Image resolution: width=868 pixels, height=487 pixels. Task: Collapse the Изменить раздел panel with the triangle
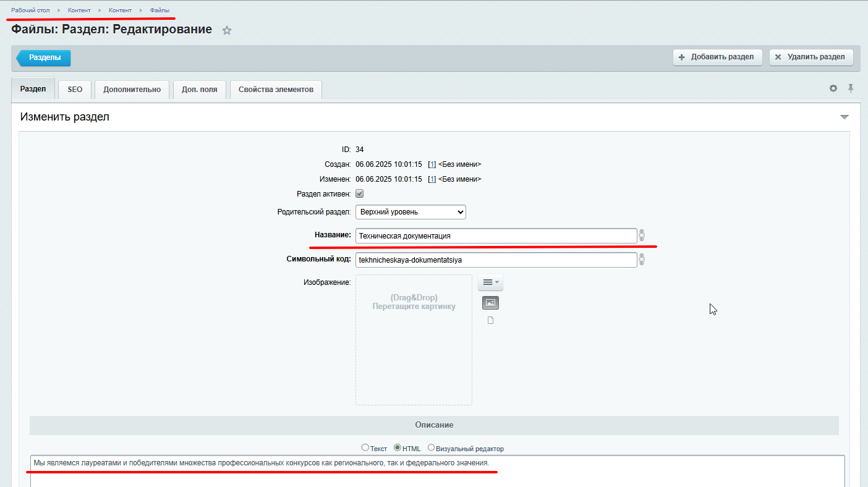pyautogui.click(x=845, y=117)
